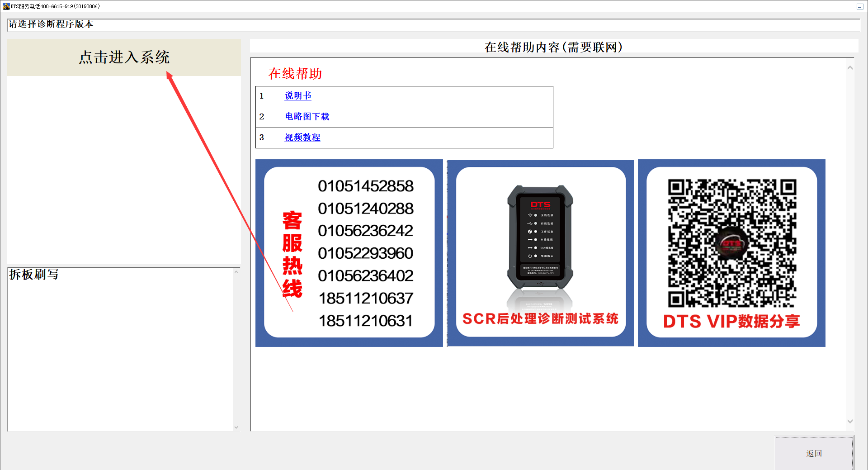
Task: Click the DTS VIP数据分享 QR code image
Action: pyautogui.click(x=731, y=253)
